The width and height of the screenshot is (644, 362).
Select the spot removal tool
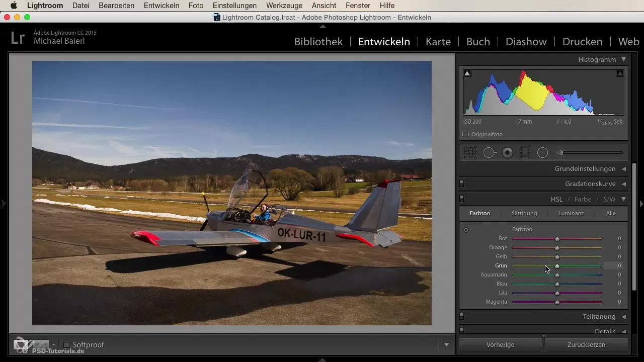[x=490, y=153]
